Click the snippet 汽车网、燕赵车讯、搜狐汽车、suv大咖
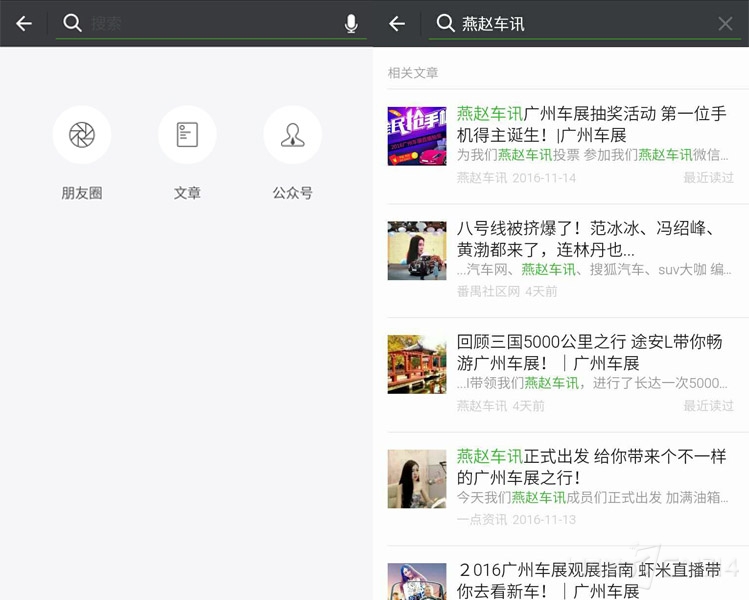 point(594,269)
